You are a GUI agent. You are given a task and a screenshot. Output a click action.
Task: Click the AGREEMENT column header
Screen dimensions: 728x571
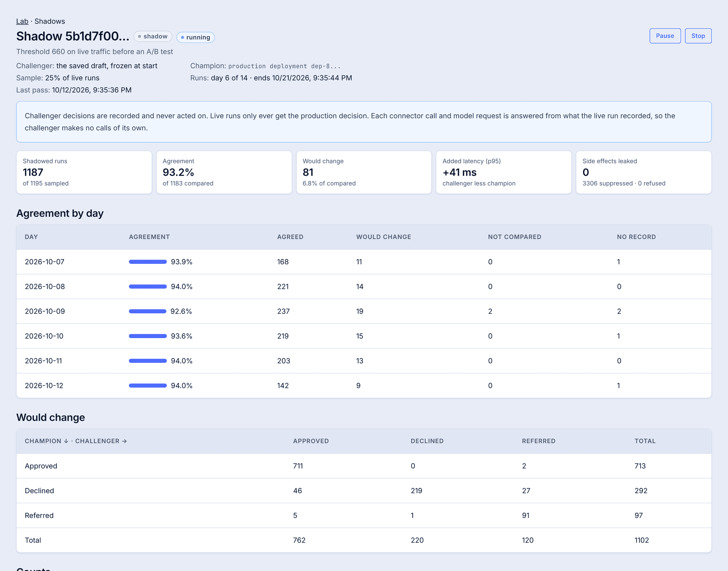(149, 237)
